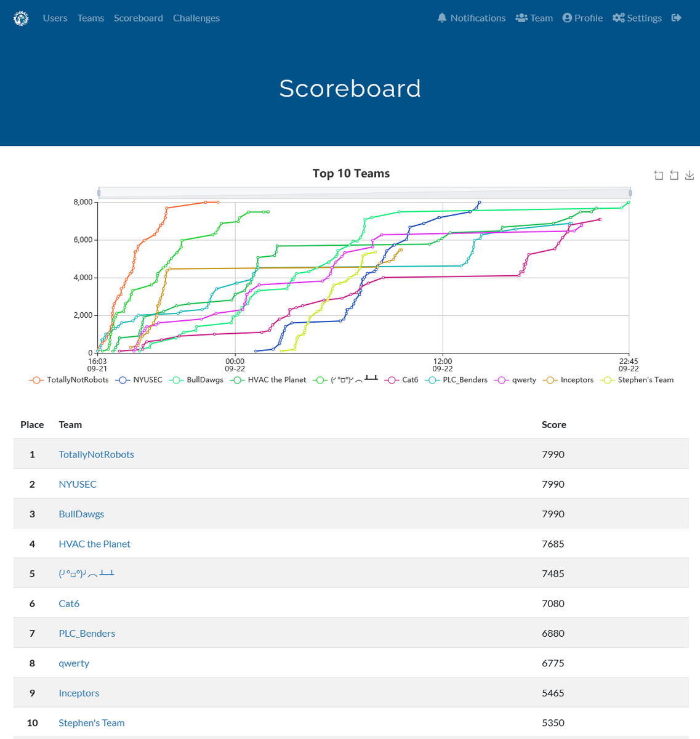Viewport: 700px width, 739px height.
Task: Click the chart zoom reset icon
Action: [674, 176]
